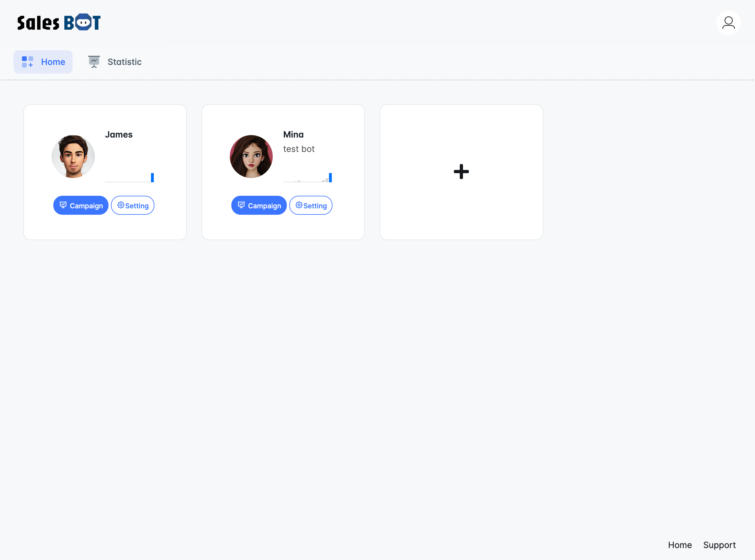
Task: Click the user profile icon in top right
Action: coord(729,22)
